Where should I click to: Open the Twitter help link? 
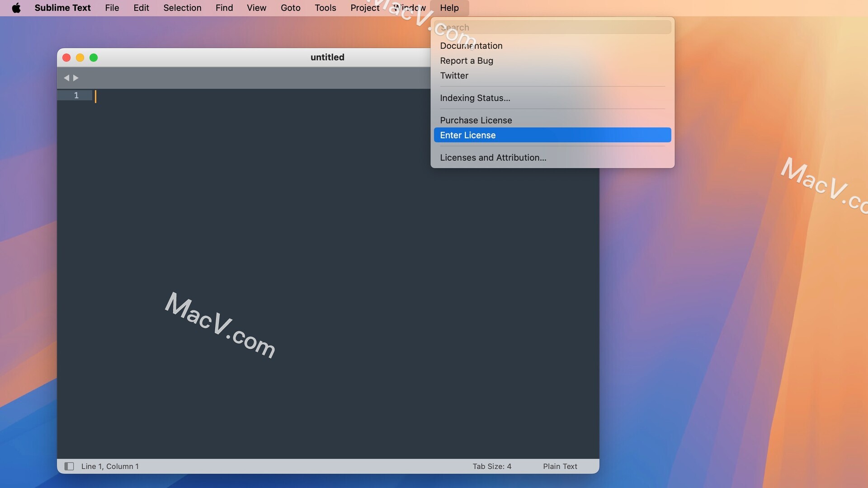(552, 75)
